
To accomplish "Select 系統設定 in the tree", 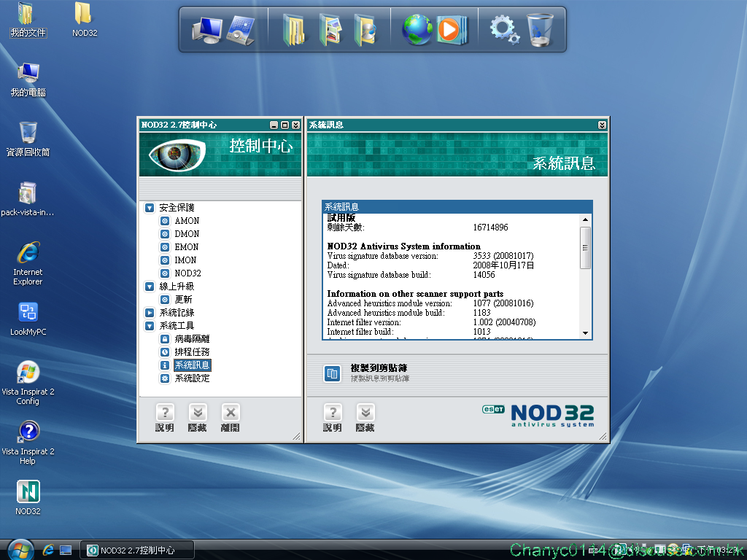I will [192, 378].
